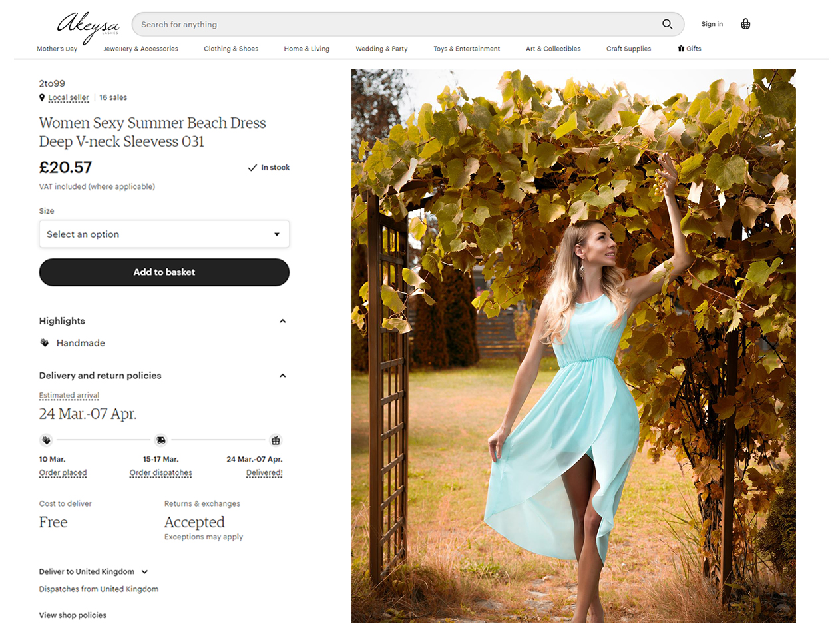Open Clothing & Shoes menu
This screenshot has width=840, height=642.
click(231, 49)
